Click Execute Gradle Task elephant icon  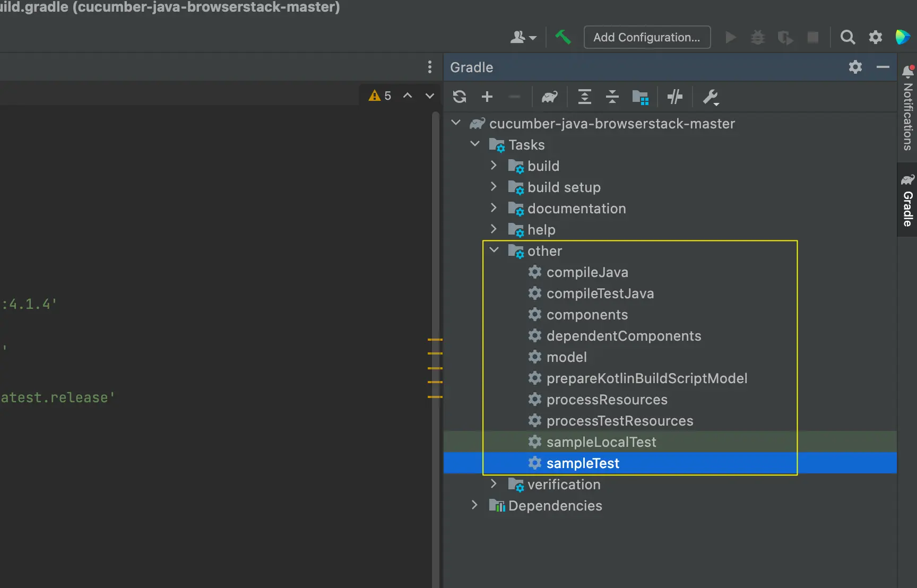[x=550, y=97]
